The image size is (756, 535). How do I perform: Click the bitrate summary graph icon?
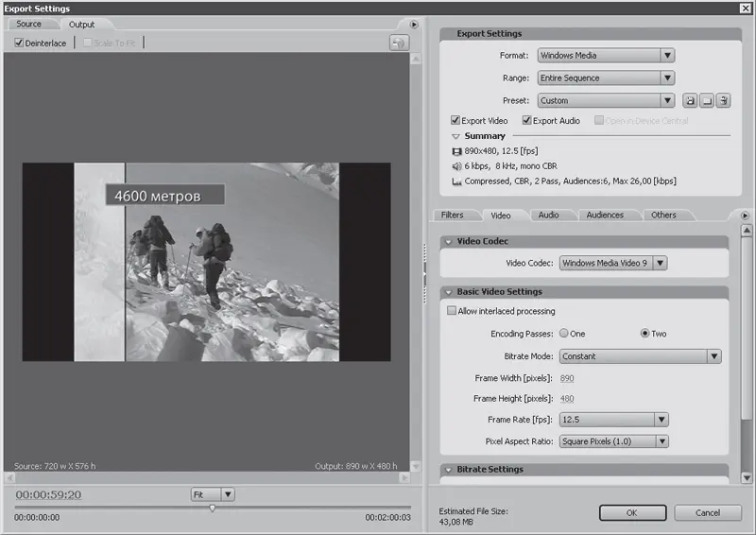(x=456, y=181)
